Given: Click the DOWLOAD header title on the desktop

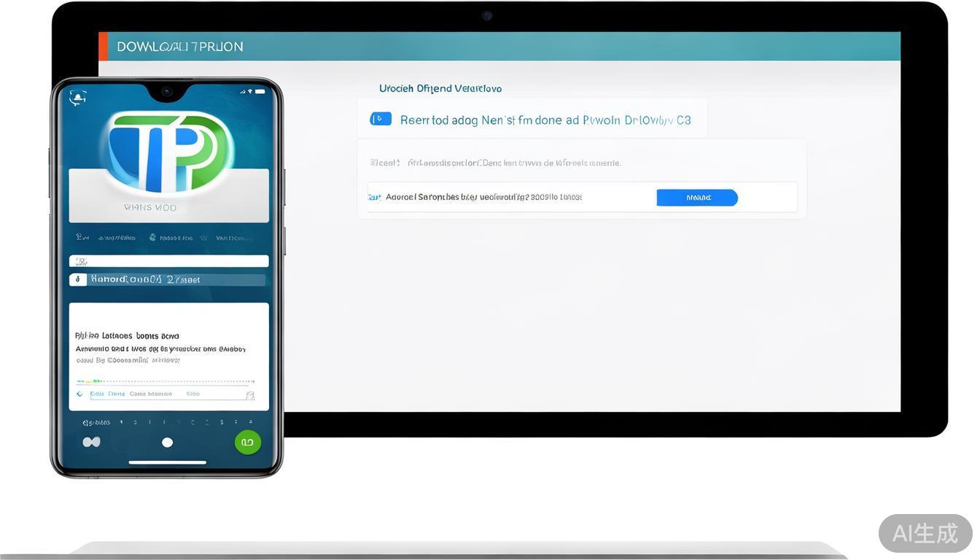Looking at the screenshot, I should click(179, 47).
